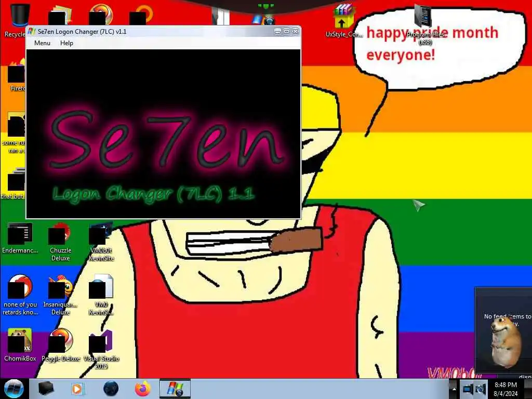The width and height of the screenshot is (532, 399).
Task: Click the Se7en Logon Changer (7LC) v1.1 title text
Action: (82, 32)
